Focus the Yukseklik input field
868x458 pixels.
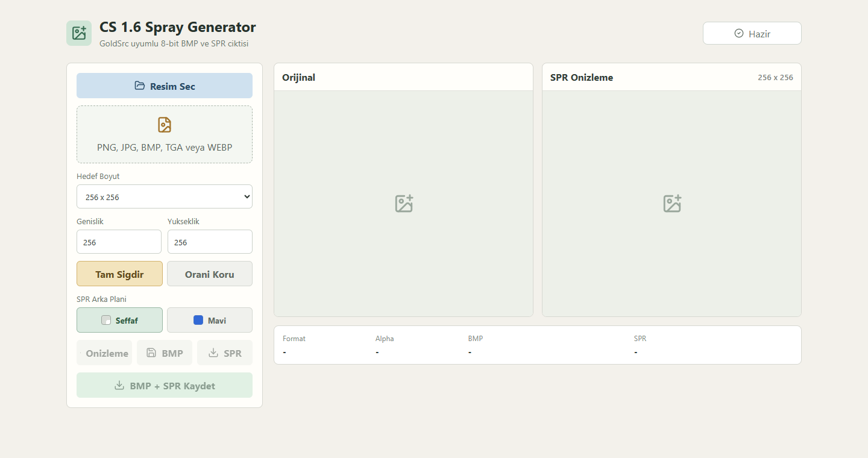pos(210,242)
